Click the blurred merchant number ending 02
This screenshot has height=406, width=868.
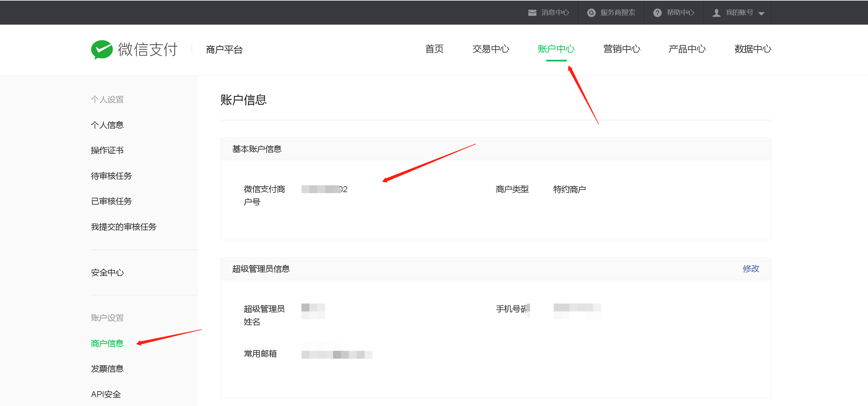[x=324, y=189]
